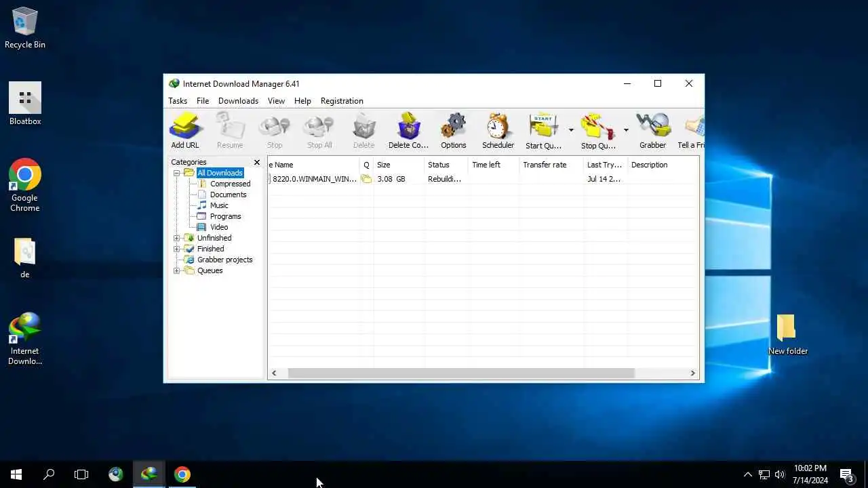Click the Rebuilding status cell

coord(444,179)
